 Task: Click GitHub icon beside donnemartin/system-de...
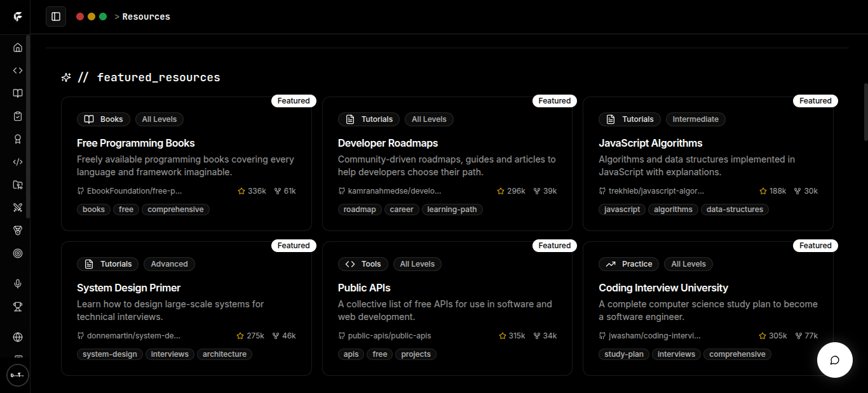coord(81,336)
